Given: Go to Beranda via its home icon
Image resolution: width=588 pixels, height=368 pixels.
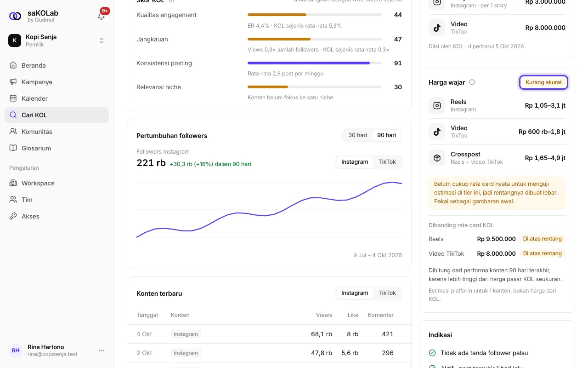Looking at the screenshot, I should click(13, 65).
